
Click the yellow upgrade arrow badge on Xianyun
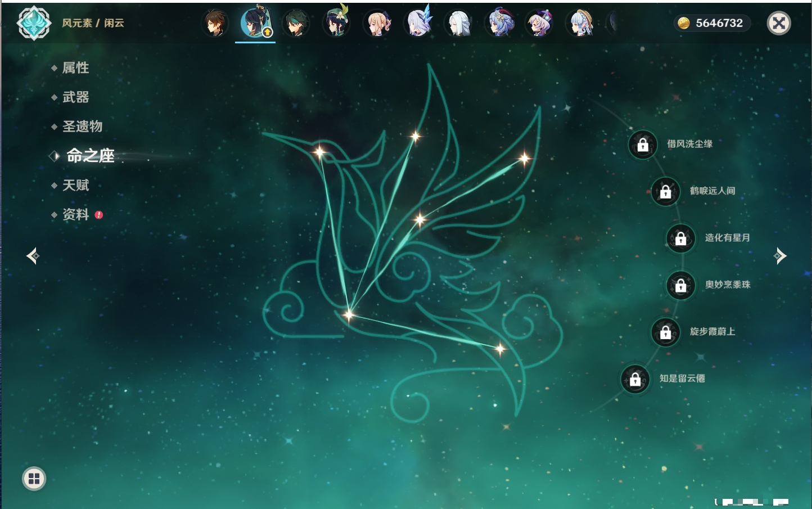267,33
